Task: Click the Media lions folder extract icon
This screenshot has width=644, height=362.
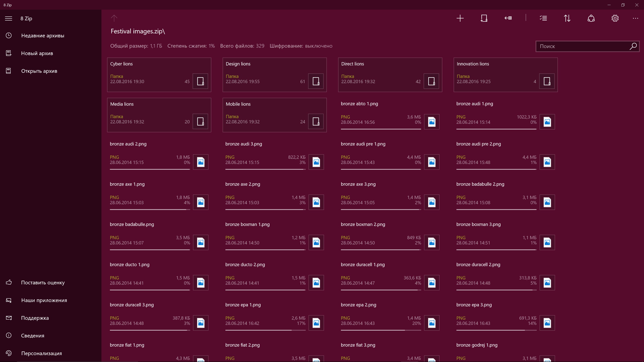Action: click(x=200, y=121)
